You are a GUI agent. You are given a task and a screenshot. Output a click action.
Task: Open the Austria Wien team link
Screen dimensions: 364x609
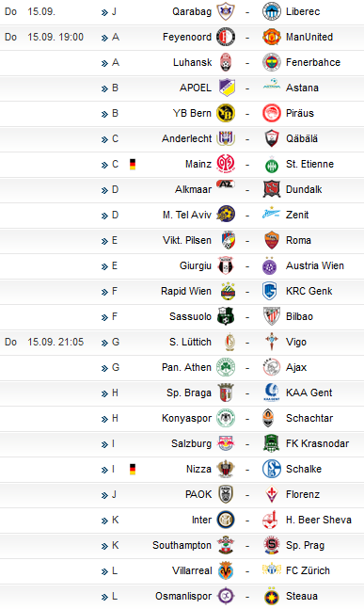click(315, 265)
